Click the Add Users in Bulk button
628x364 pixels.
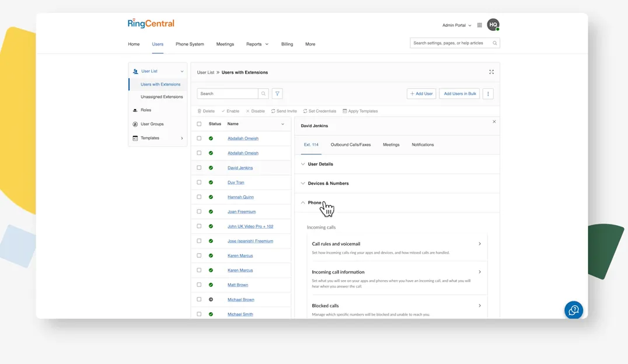[460, 93]
